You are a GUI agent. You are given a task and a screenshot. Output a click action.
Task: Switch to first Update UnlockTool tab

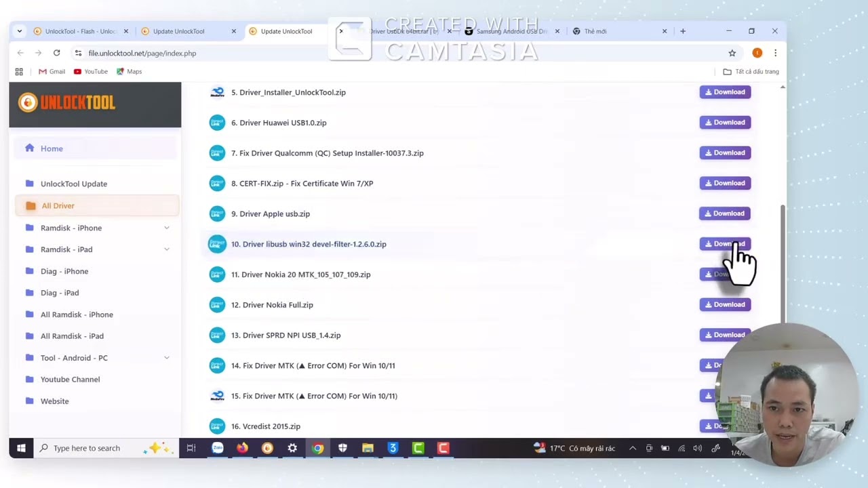[x=179, y=31]
